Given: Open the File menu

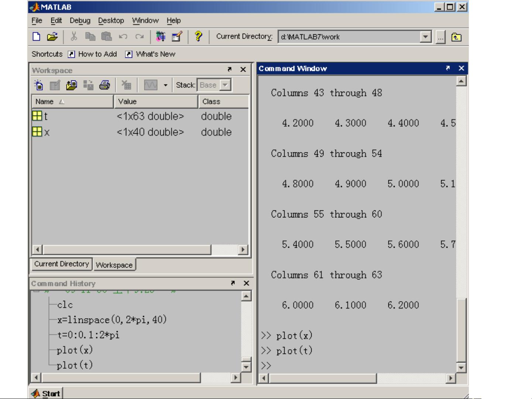Looking at the screenshot, I should [x=37, y=21].
